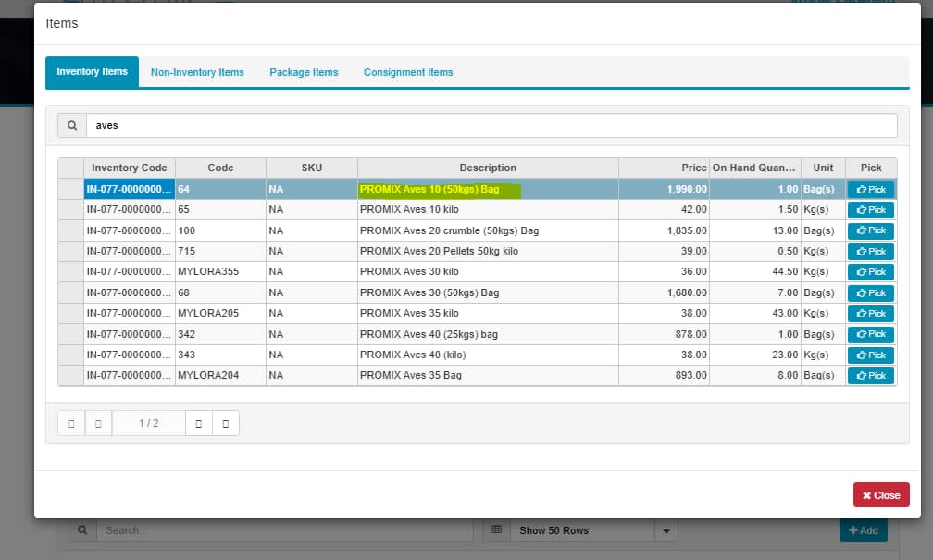Click the background page Search field
This screenshot has height=560, width=933.
[x=285, y=530]
